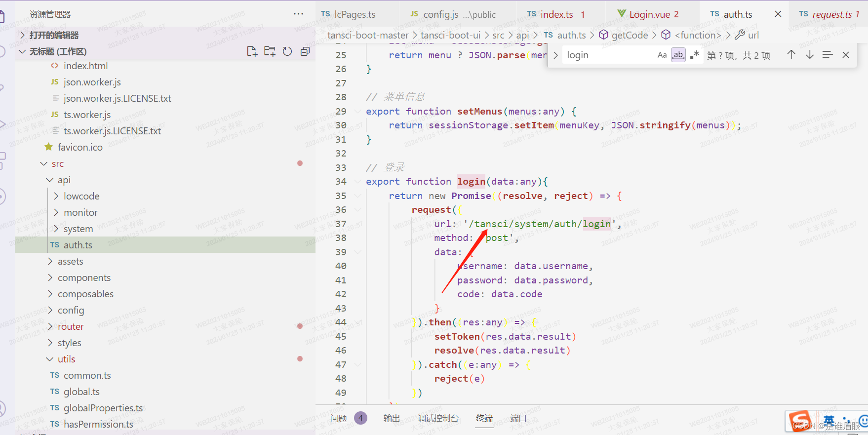Expand the config folder
The height and width of the screenshot is (435, 868).
(71, 310)
